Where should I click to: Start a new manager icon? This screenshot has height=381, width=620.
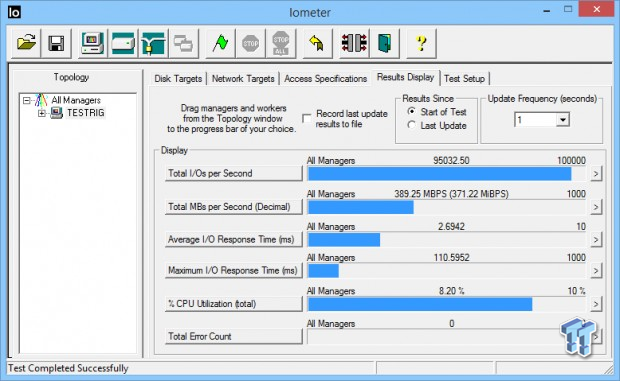(x=92, y=43)
